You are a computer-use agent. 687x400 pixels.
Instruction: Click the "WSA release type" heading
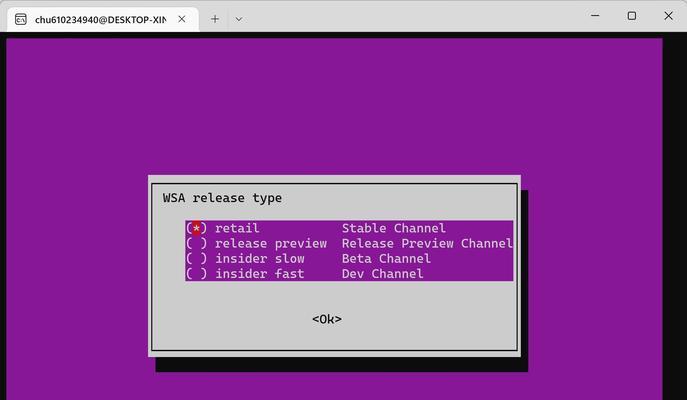click(x=223, y=198)
